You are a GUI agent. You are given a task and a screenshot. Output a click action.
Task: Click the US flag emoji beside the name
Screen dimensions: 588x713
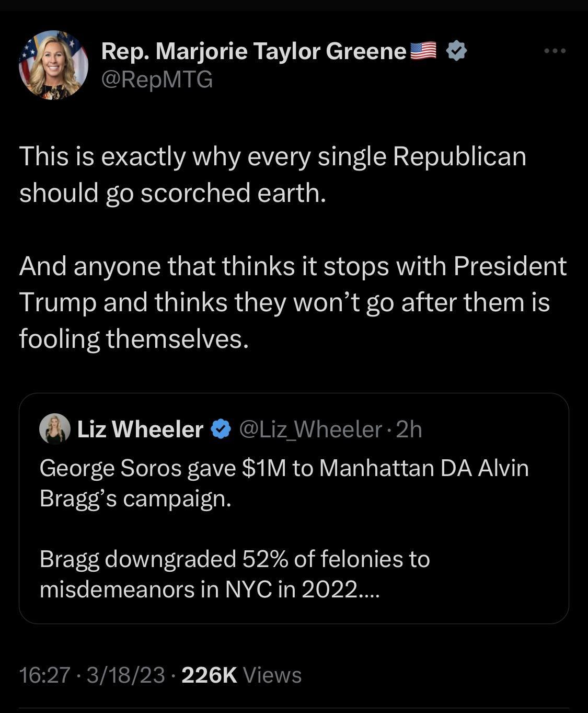tap(423, 50)
